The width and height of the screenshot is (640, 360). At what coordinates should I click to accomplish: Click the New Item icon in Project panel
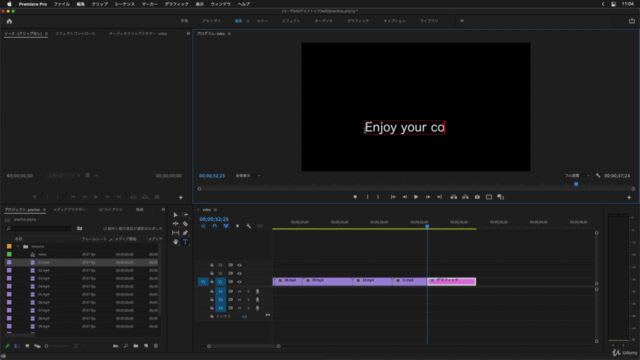(x=146, y=346)
